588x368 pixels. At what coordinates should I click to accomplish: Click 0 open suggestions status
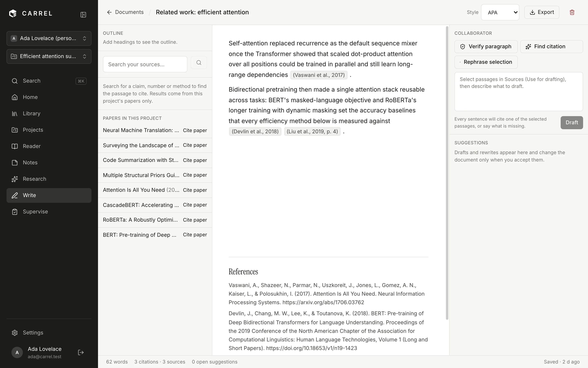tap(215, 362)
